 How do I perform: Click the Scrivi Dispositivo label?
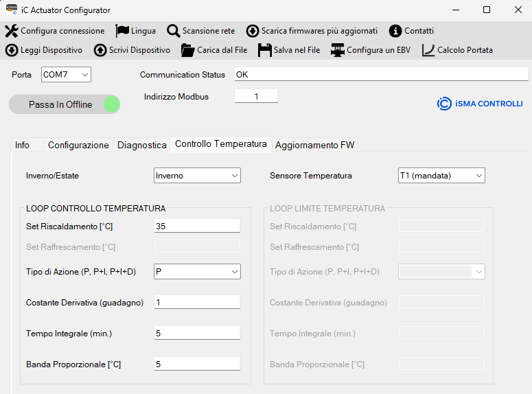pyautogui.click(x=139, y=50)
